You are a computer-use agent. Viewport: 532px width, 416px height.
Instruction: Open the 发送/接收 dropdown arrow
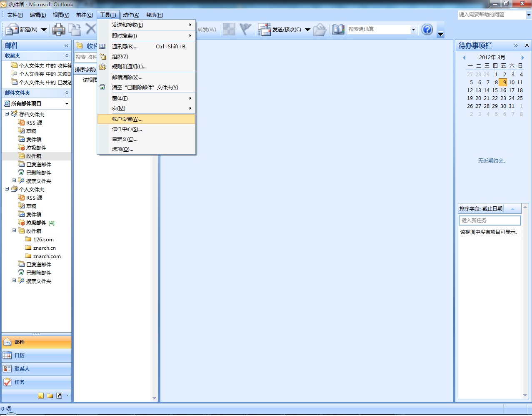(307, 30)
